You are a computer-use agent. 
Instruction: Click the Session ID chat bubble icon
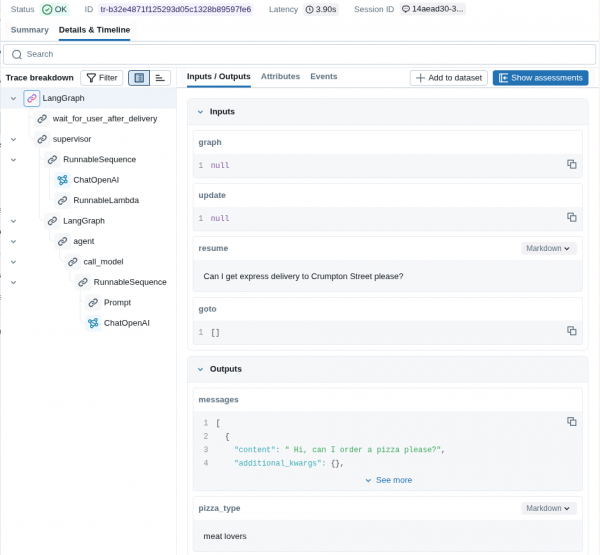[x=406, y=9]
